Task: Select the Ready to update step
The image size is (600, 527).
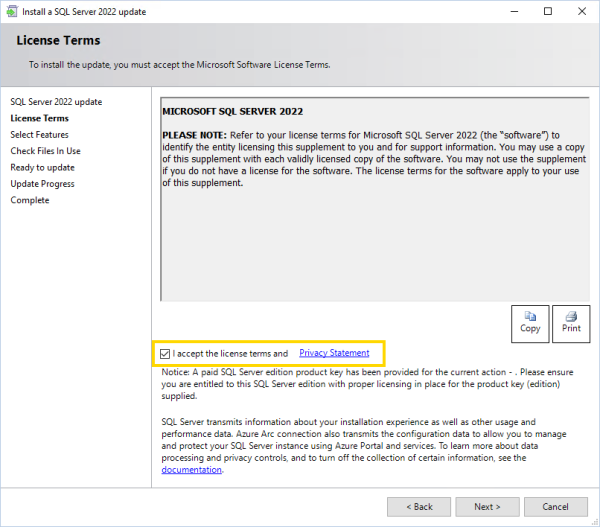Action: (42, 167)
